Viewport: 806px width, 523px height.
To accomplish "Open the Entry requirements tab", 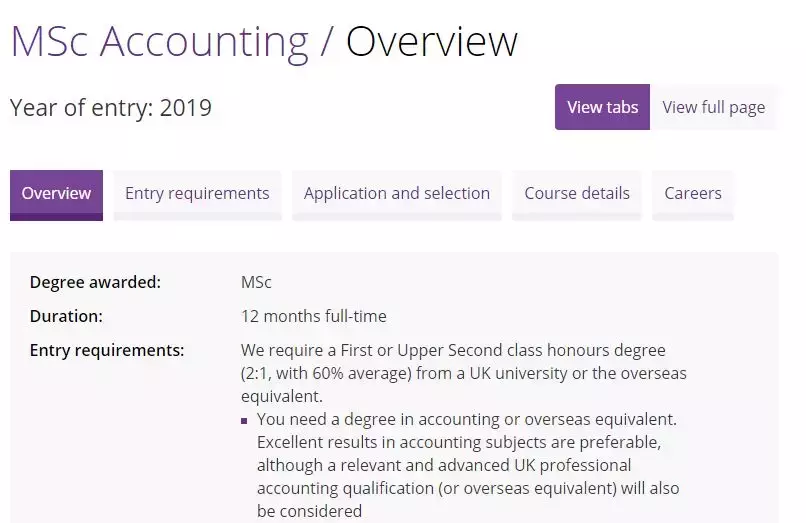I will 197,194.
